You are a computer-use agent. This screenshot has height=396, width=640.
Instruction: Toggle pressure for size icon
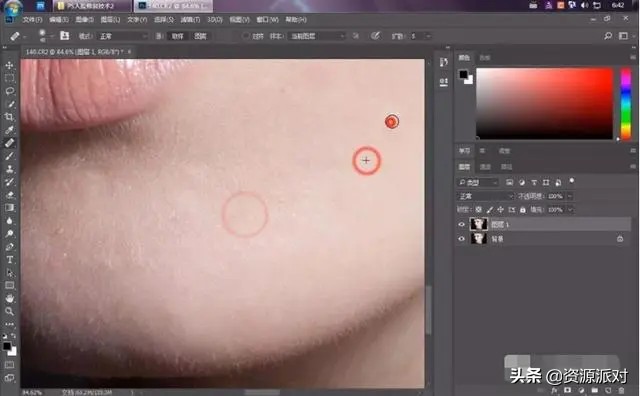[376, 36]
